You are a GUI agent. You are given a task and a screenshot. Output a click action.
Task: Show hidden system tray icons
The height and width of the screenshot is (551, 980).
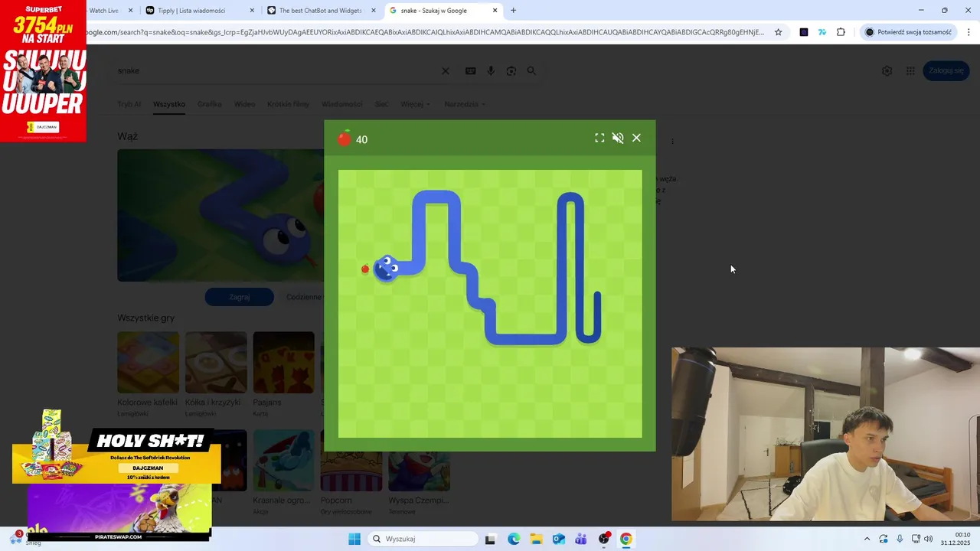coord(867,539)
